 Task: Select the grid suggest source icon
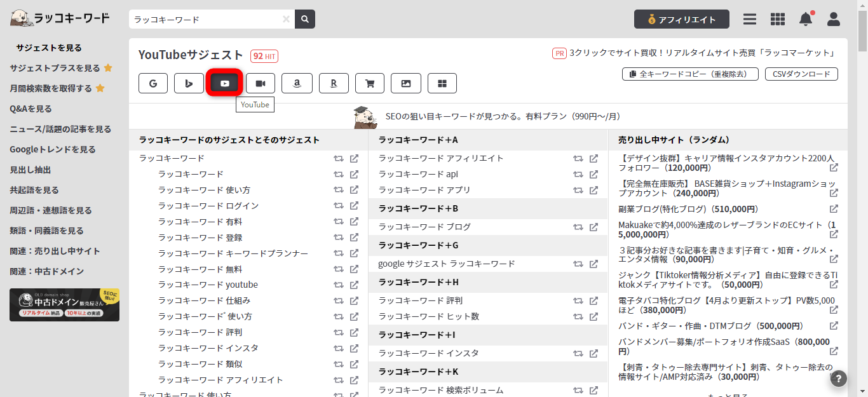442,83
